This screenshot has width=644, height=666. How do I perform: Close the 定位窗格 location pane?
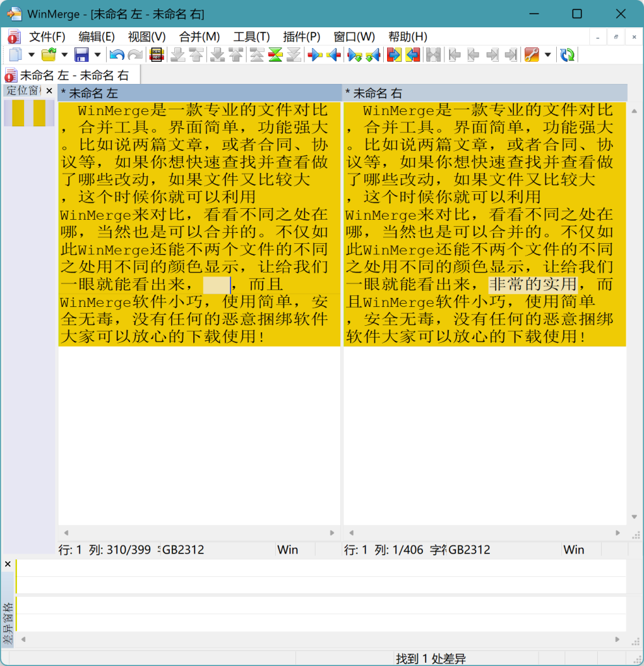click(x=49, y=91)
